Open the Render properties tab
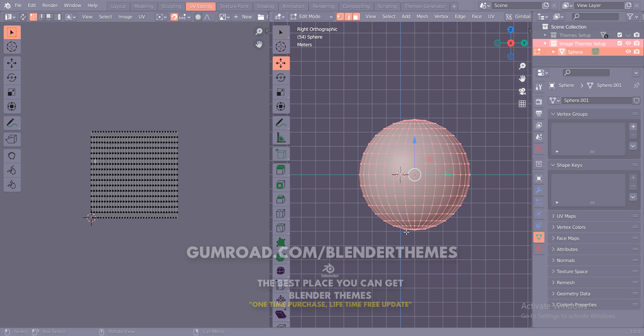644x336 pixels. click(x=539, y=101)
